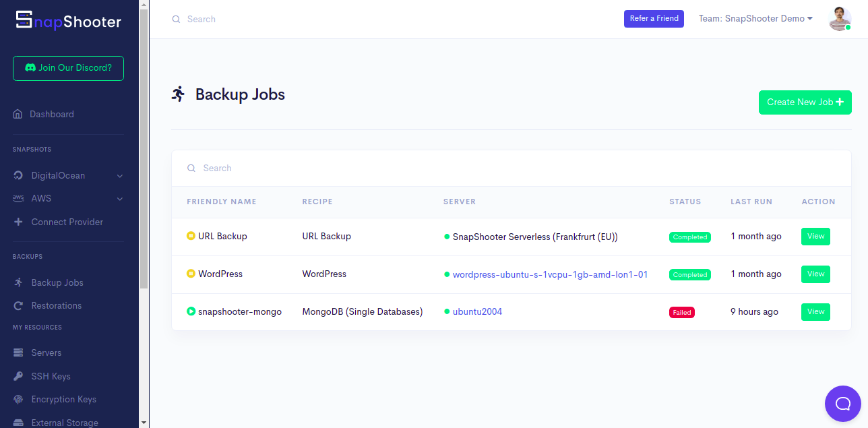
Task: Click the snapshooter-mongo friendly name
Action: coord(240,312)
